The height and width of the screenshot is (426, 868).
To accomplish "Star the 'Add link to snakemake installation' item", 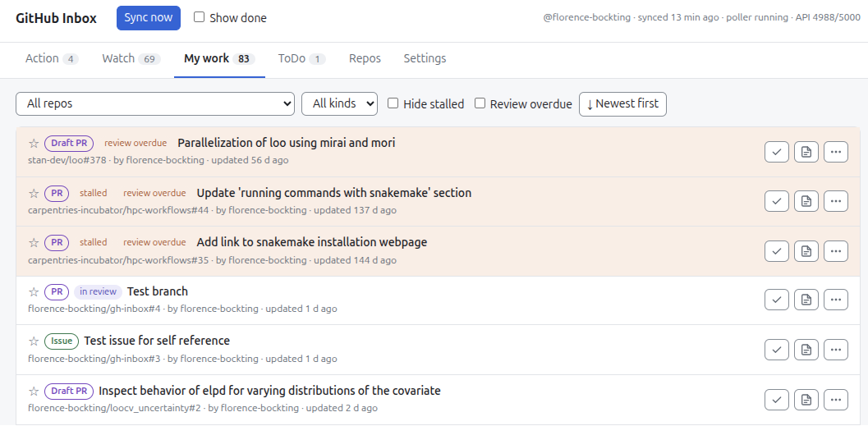I will (x=34, y=242).
